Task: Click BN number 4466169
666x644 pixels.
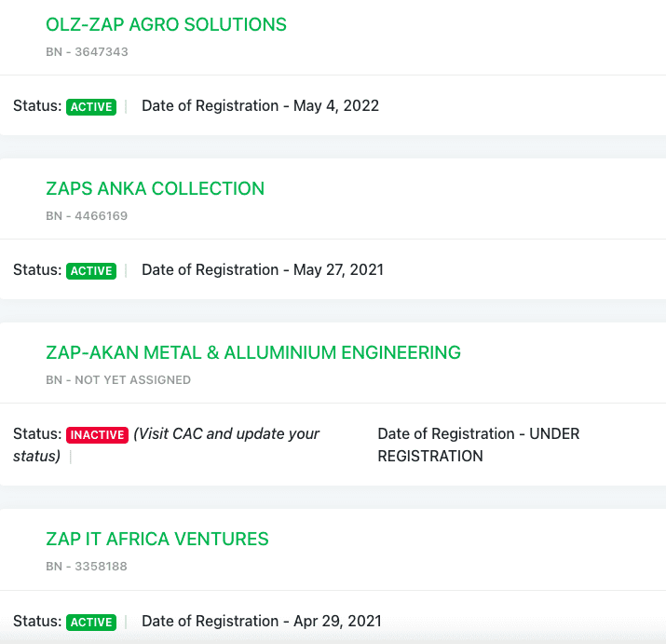Action: 87,216
